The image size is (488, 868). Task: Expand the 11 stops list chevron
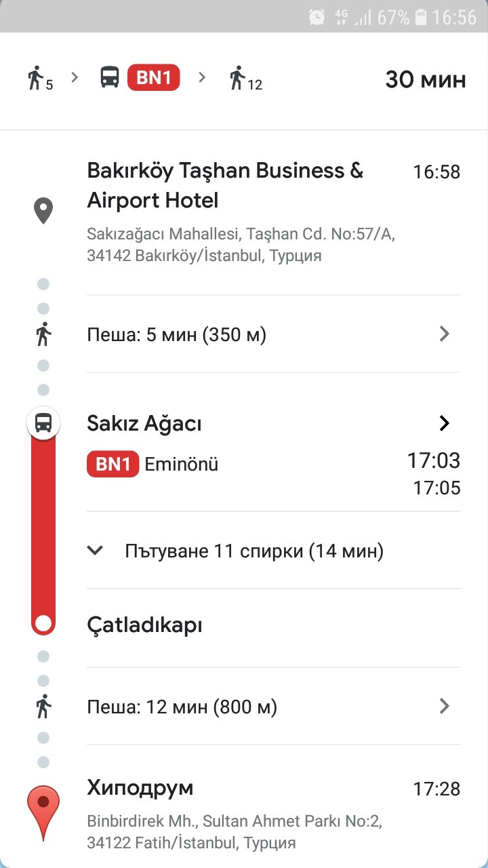[96, 551]
